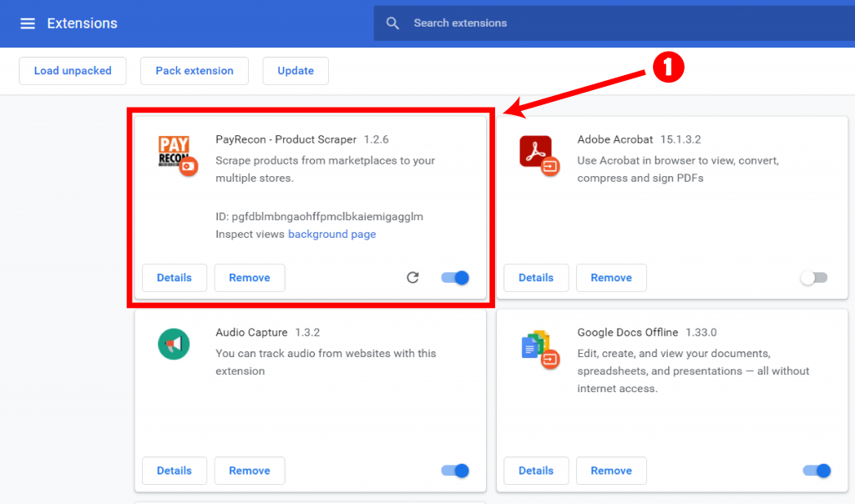Screen dimensions: 855x504
Task: Click the PayRecon extension icon
Action: (x=177, y=154)
